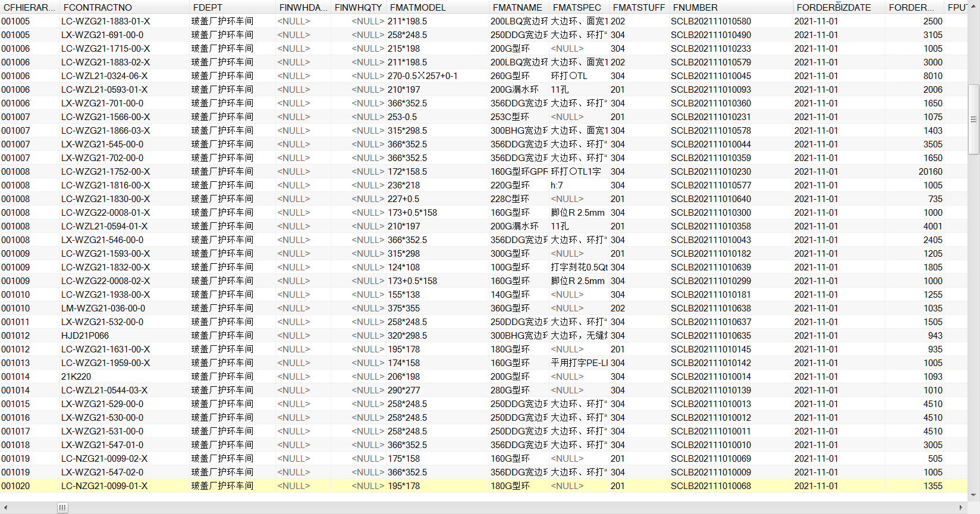Select the cell with model 270-0.5X257+0-1
The height and width of the screenshot is (514, 980).
click(x=422, y=76)
